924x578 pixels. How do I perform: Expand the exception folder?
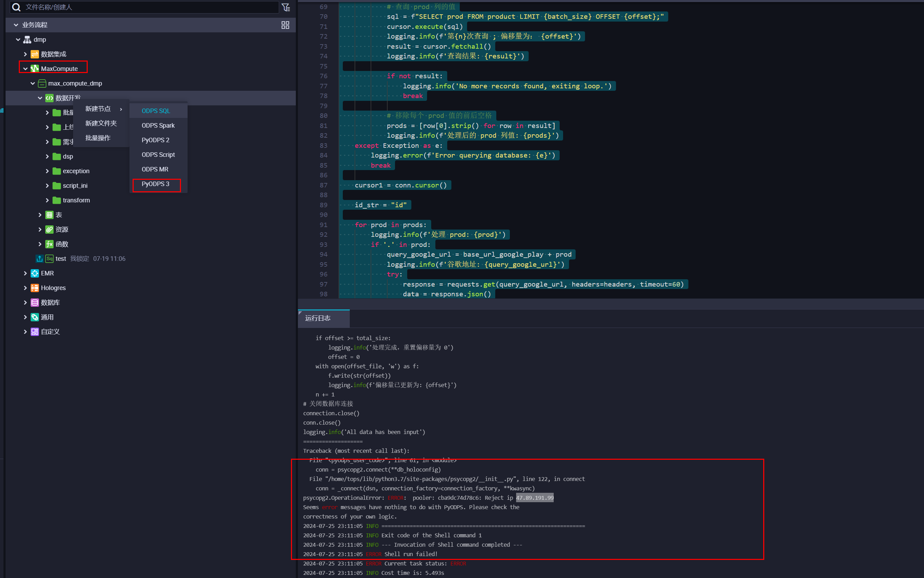(x=47, y=171)
